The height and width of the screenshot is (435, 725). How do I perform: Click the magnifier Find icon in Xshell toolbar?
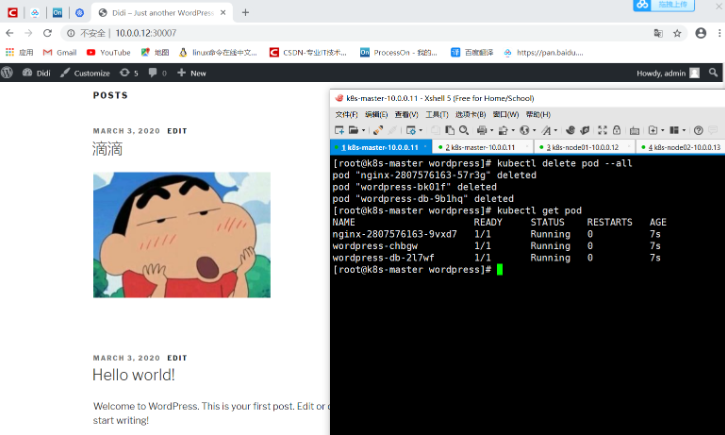[464, 130]
